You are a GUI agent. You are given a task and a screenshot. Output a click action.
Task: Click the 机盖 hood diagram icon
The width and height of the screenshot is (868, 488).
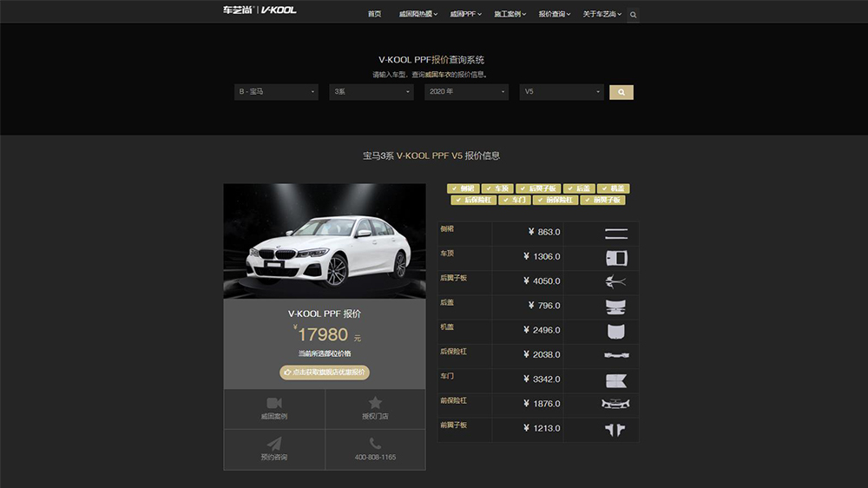click(616, 331)
